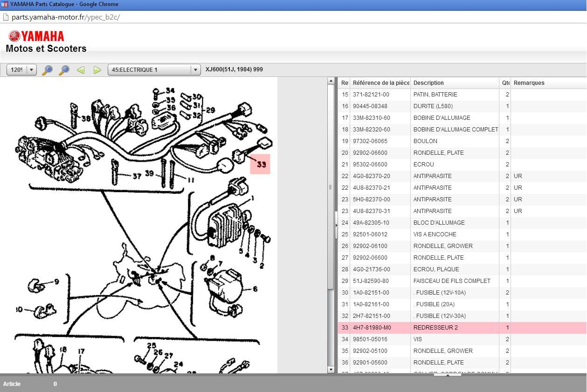This screenshot has height=392, width=587.
Task: Sort by the Ref column header
Action: [344, 83]
